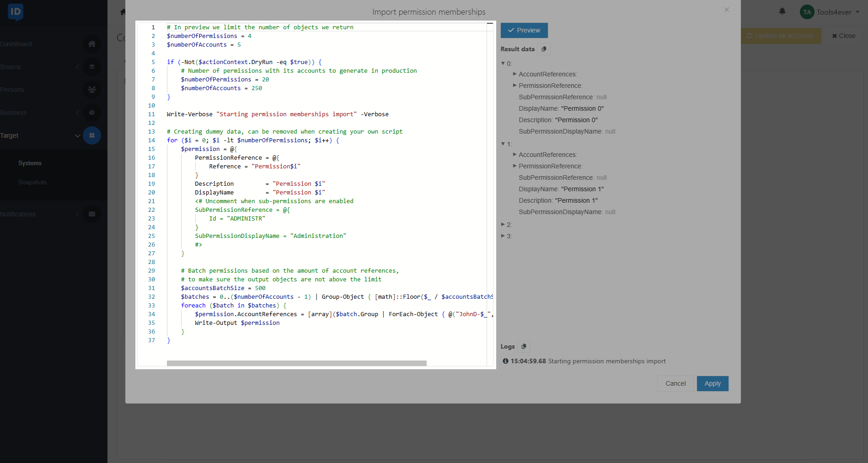Open the Dashboard menu item
Viewport: 868px width, 463px height.
coord(16,44)
